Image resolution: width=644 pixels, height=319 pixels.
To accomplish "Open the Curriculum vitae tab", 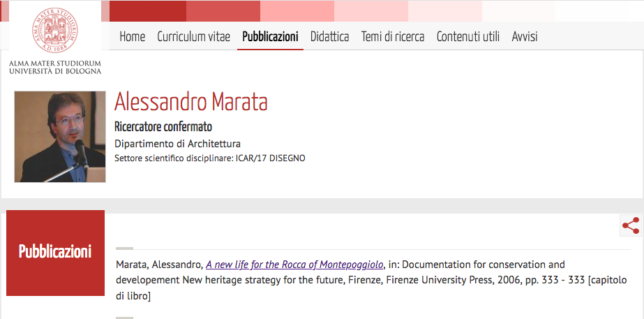I will point(193,36).
